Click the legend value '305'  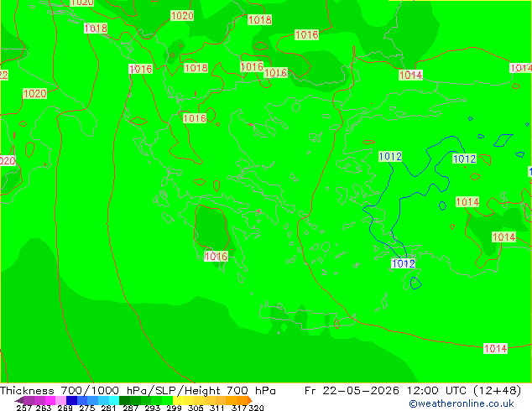pos(196,408)
